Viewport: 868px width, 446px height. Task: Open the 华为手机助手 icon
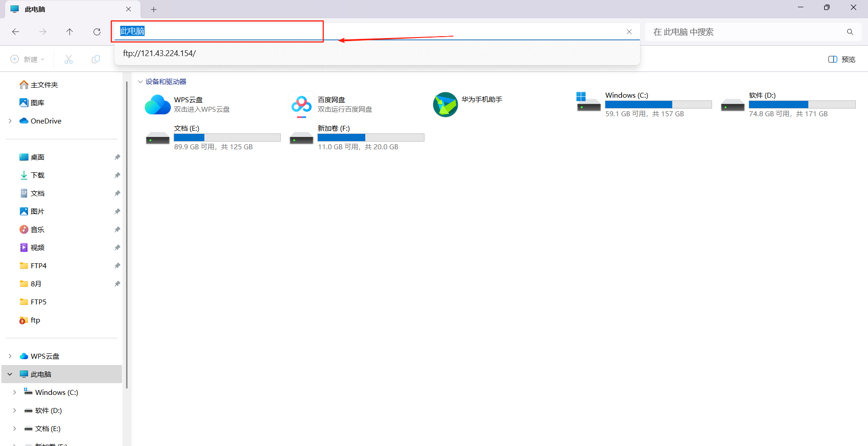pos(445,104)
